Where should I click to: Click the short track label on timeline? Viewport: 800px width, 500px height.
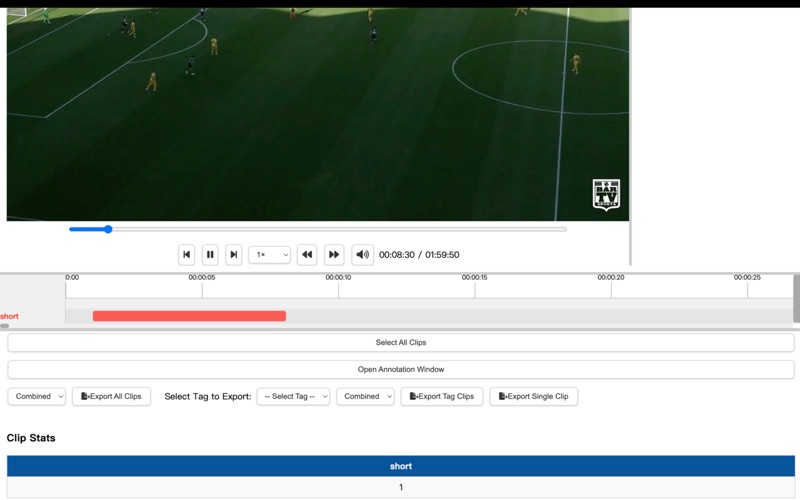9,316
